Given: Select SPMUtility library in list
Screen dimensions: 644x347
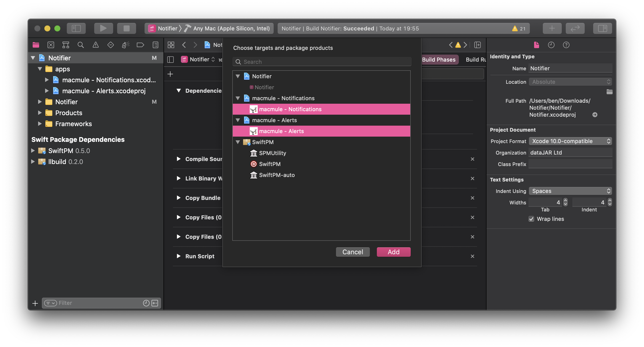Looking at the screenshot, I should click(x=272, y=153).
